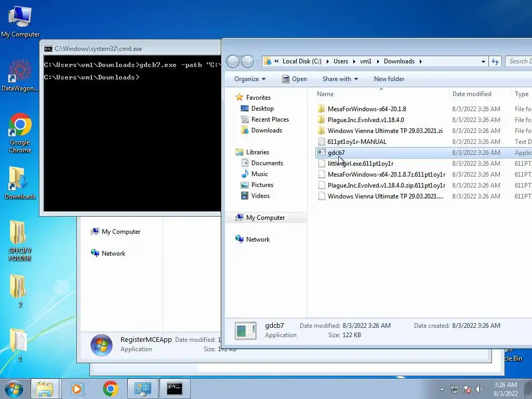
Task: Sort by the Name column header
Action: coord(381,94)
